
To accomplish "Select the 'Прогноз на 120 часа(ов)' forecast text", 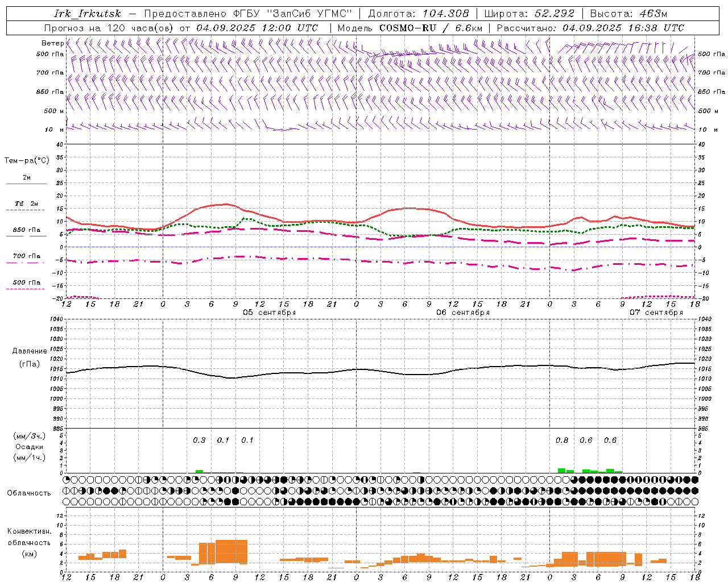I will [x=110, y=28].
